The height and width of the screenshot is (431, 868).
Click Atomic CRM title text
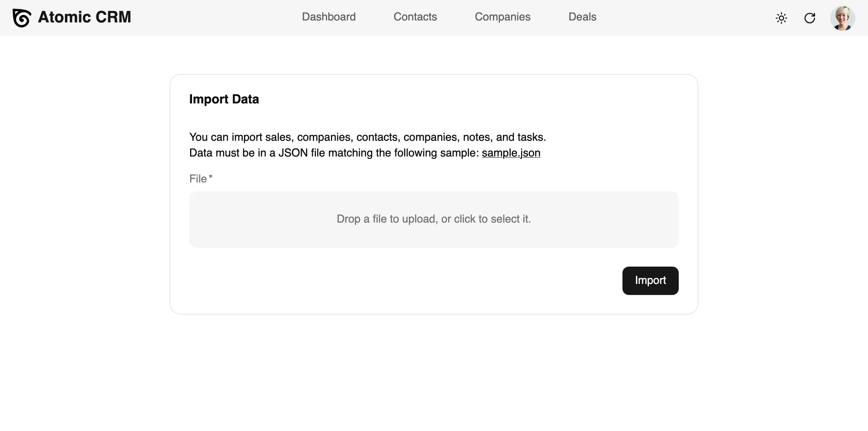[x=85, y=17]
